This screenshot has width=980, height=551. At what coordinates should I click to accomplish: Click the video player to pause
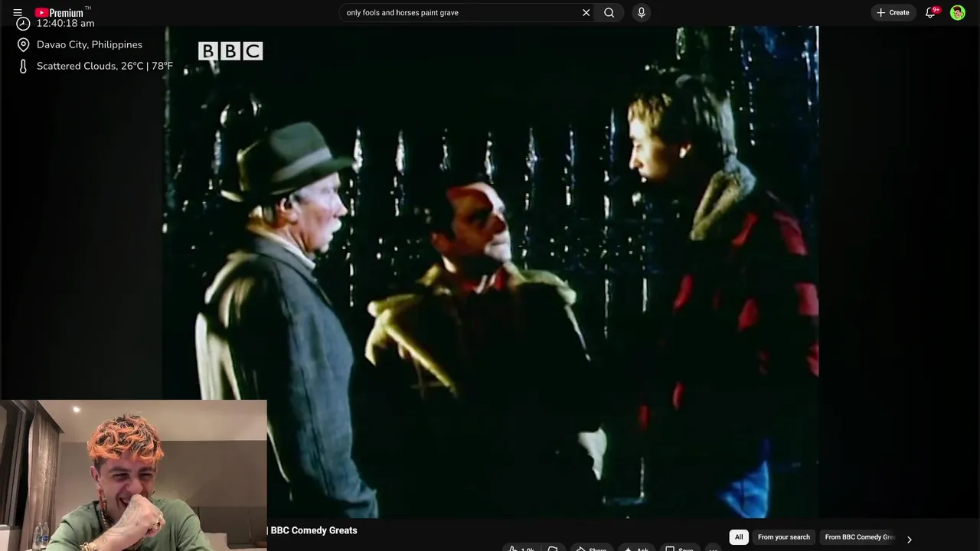[491, 272]
